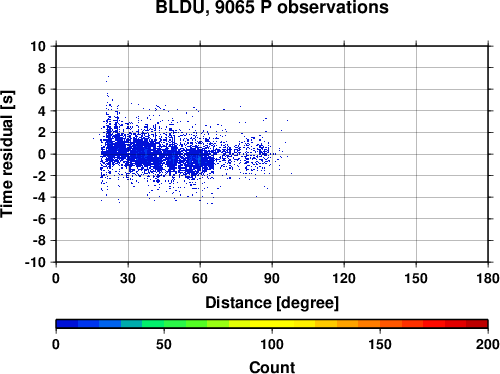500x374 pixels.
Task: Click x-axis tick label '90'
Action: coord(272,278)
